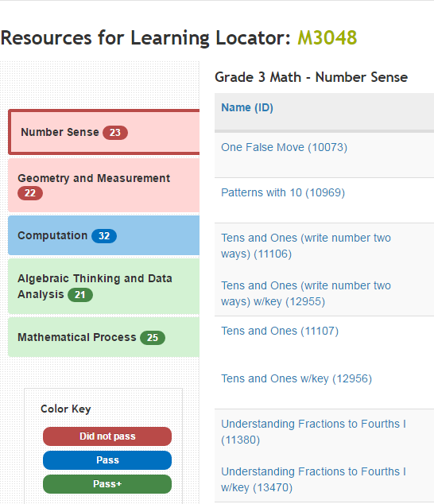Select the Number Sense category tab
This screenshot has width=434, height=504.
104,132
